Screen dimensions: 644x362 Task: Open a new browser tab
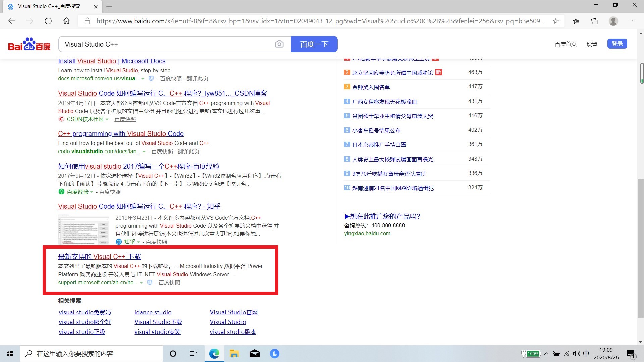click(109, 6)
